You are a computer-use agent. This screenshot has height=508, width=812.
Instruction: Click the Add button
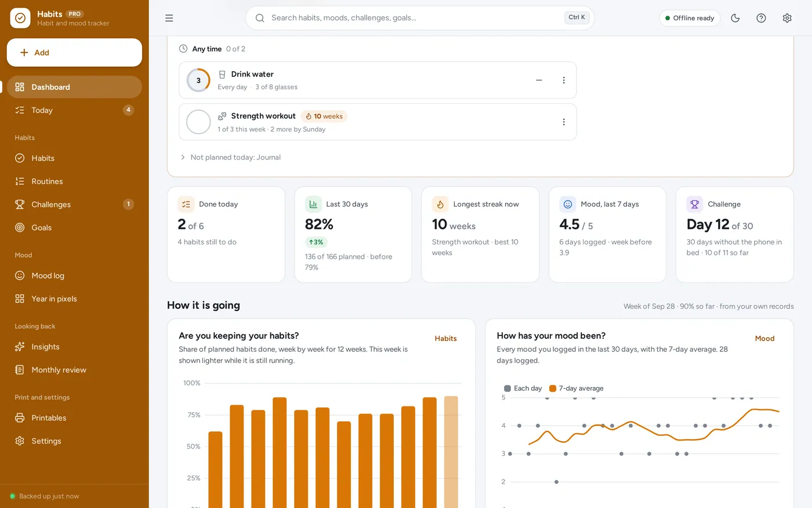point(74,52)
